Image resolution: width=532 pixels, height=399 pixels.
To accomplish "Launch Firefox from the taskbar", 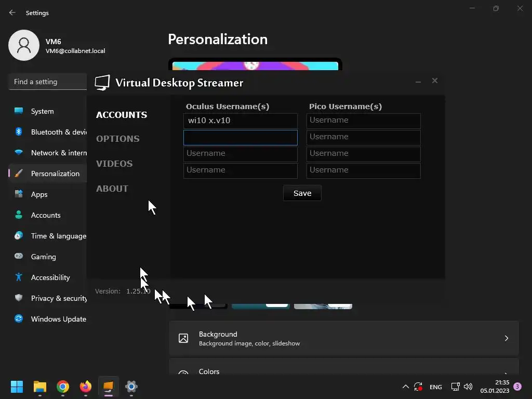I will pyautogui.click(x=86, y=387).
